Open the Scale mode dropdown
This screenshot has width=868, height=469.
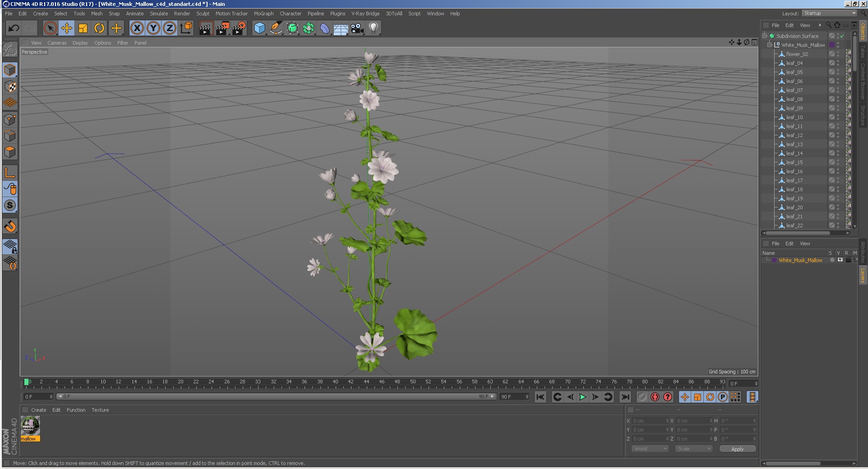click(693, 449)
